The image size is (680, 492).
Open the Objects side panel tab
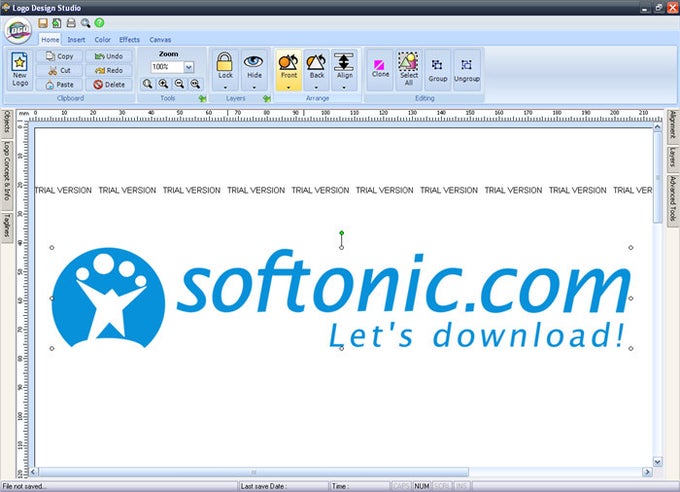7,122
